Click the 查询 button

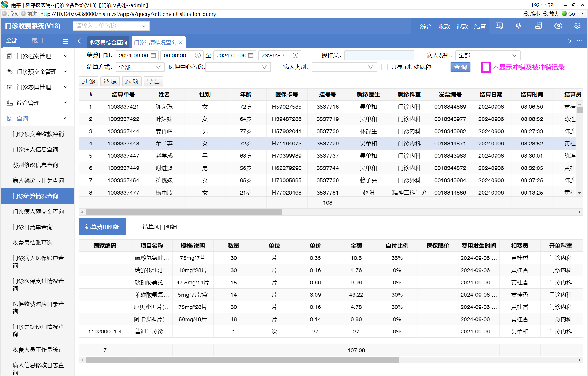click(460, 67)
